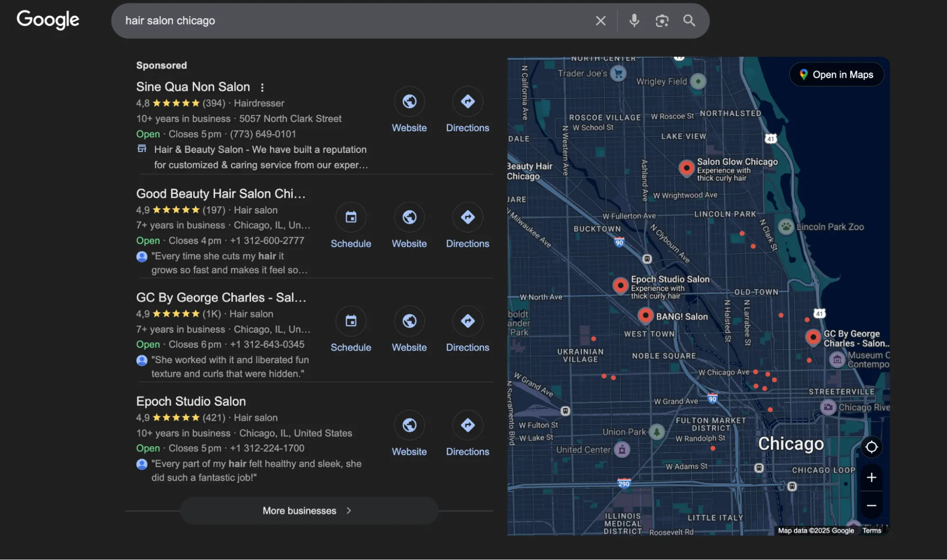Open Good Beauty Hair Salon website icon

click(409, 217)
